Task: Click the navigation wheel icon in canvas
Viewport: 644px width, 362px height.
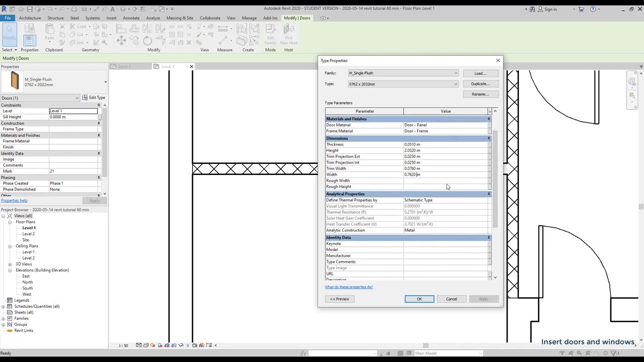Action: [631, 81]
